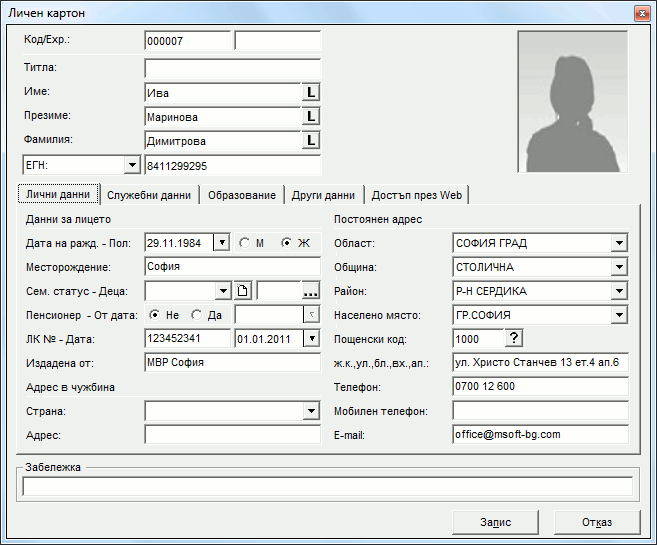Click the Телефон field 0700 12 600
The width and height of the screenshot is (657, 545).
(541, 386)
